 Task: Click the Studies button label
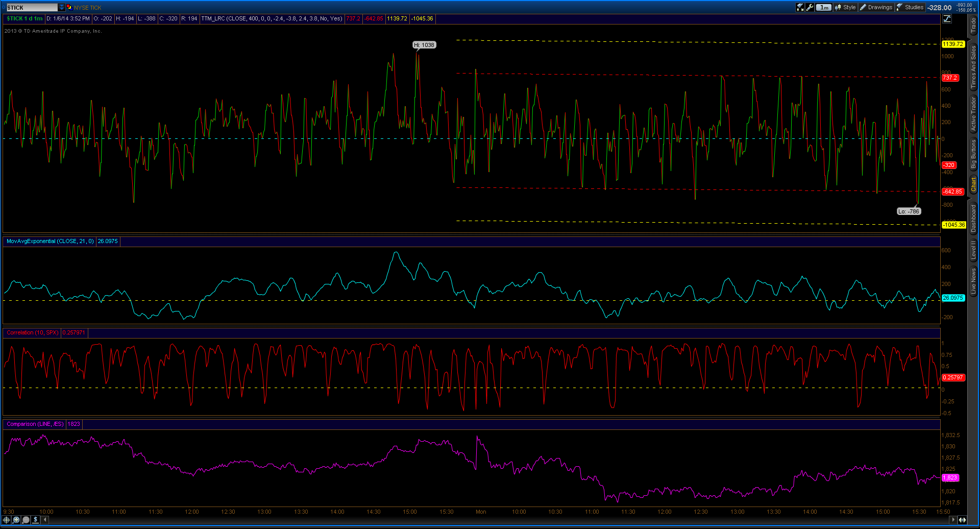click(x=914, y=7)
